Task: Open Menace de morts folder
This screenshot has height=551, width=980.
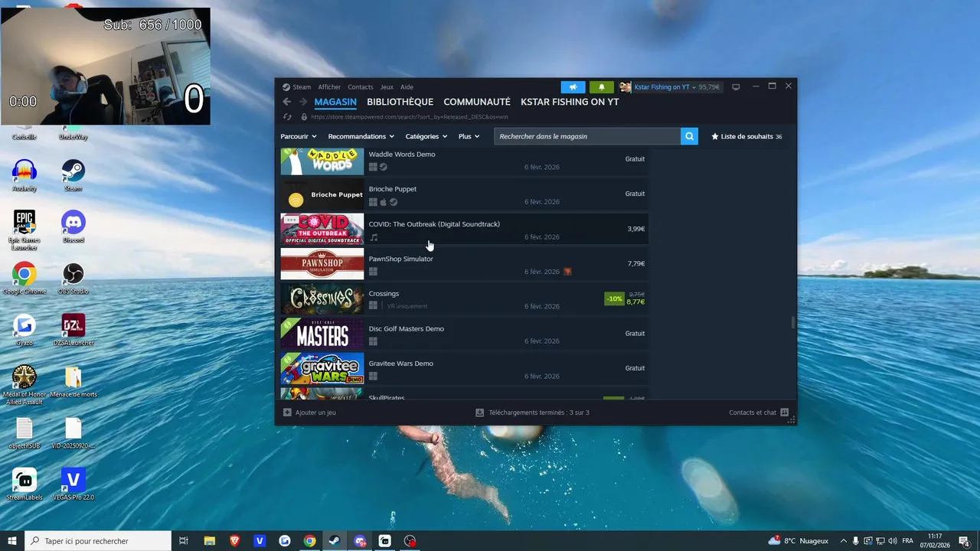Action: [73, 381]
